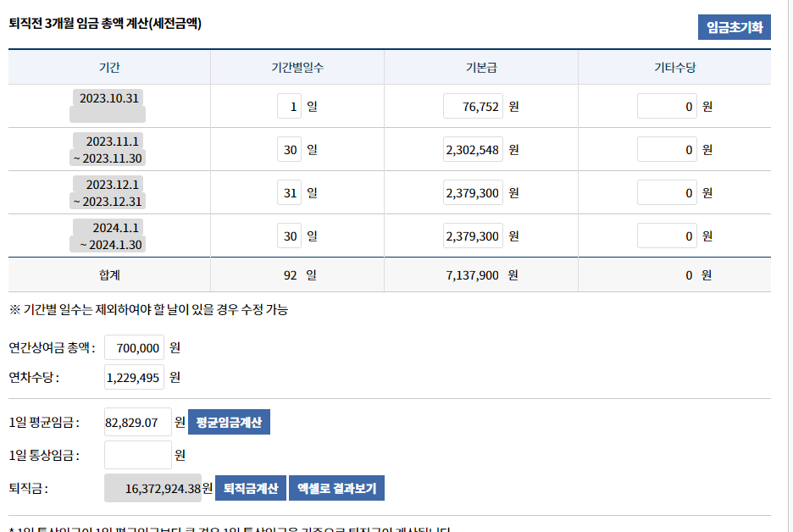Edit base pay field showing 76,752
793x532 pixels.
tap(473, 107)
